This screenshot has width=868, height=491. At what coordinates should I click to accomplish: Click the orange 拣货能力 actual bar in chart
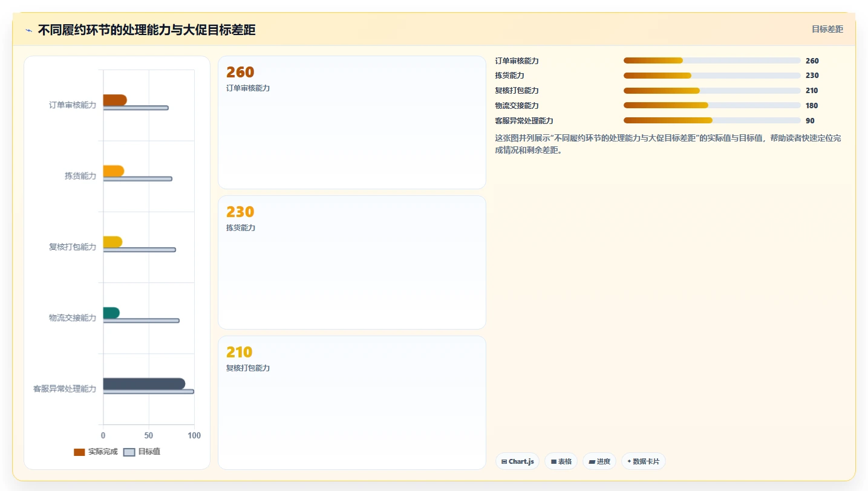[x=114, y=171]
